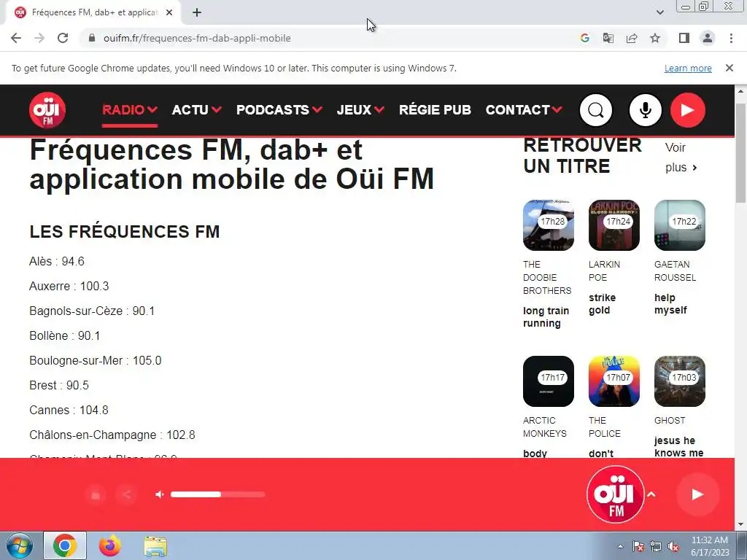Expand player with chevron beside Oüi FM logo
747x560 pixels.
(651, 494)
